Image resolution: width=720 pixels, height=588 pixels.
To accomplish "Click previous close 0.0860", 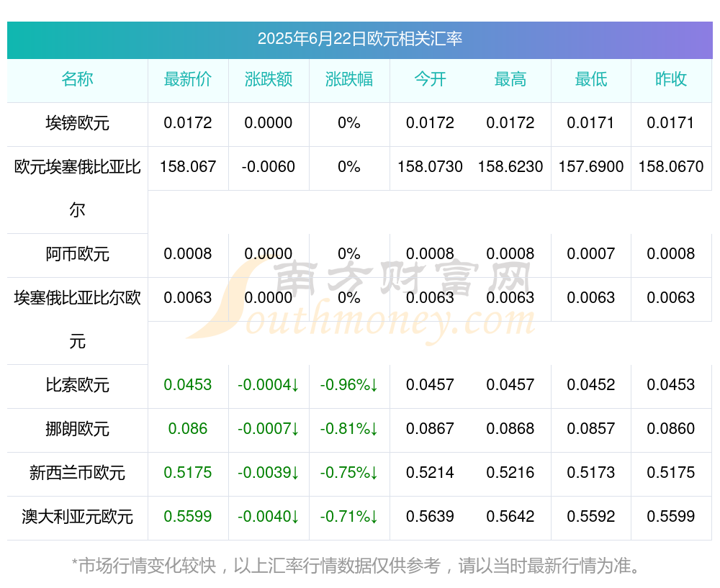I will pos(671,429).
